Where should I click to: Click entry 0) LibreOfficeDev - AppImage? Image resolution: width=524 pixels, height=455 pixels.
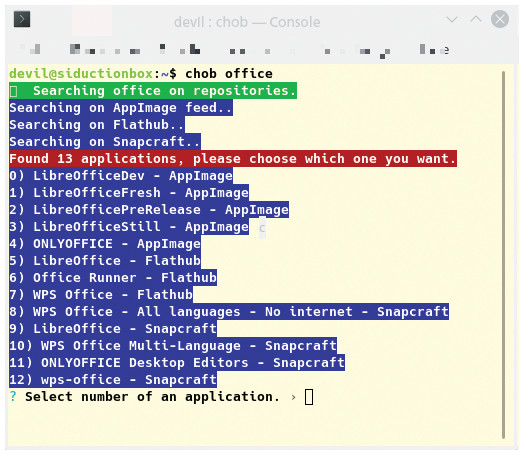(121, 176)
